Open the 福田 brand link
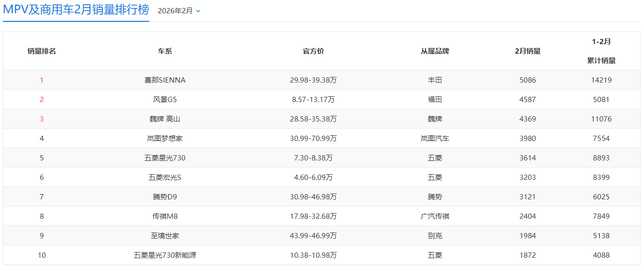Image resolution: width=644 pixels, height=271 pixels. click(435, 100)
